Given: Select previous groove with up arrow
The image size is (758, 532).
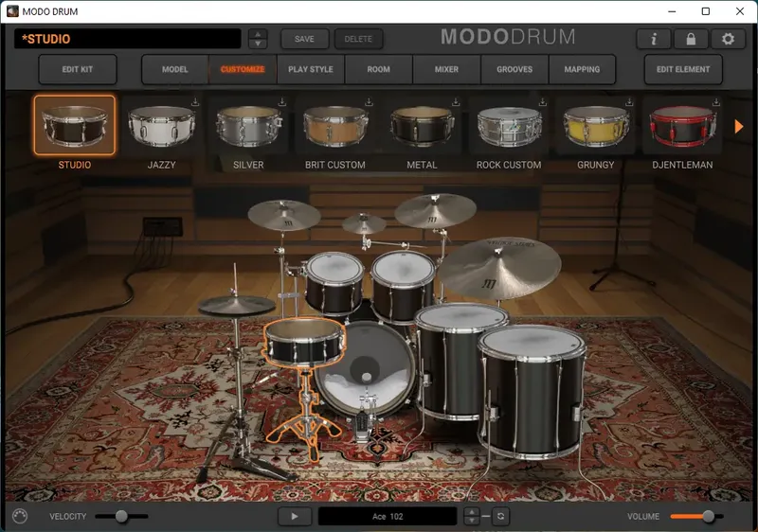Looking at the screenshot, I should [472, 512].
